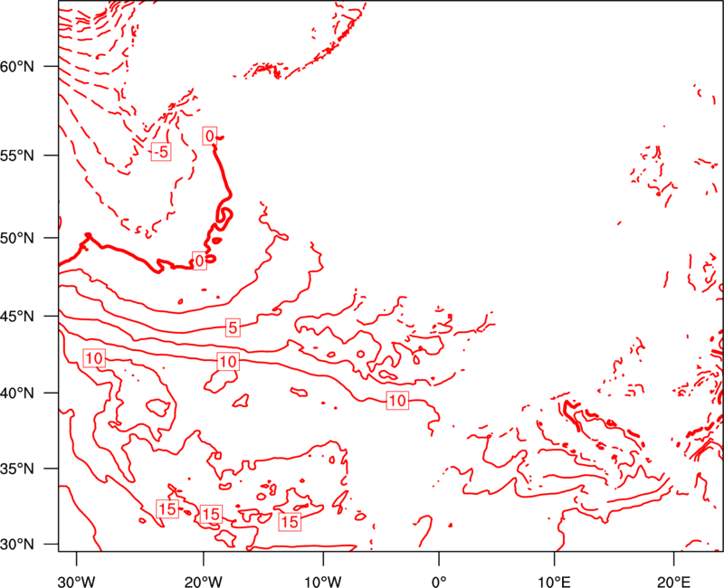Click the -5 dashed contour label
Screen dimensions: 724x588
pos(161,151)
